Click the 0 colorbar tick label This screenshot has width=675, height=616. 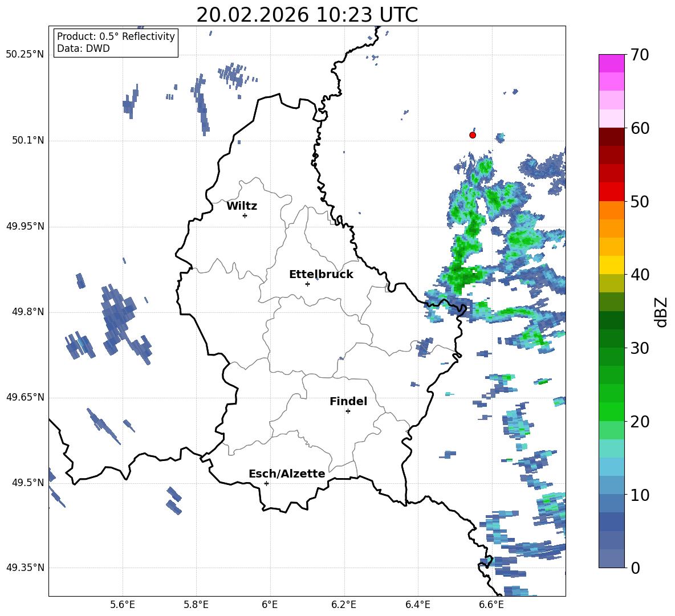coord(635,568)
